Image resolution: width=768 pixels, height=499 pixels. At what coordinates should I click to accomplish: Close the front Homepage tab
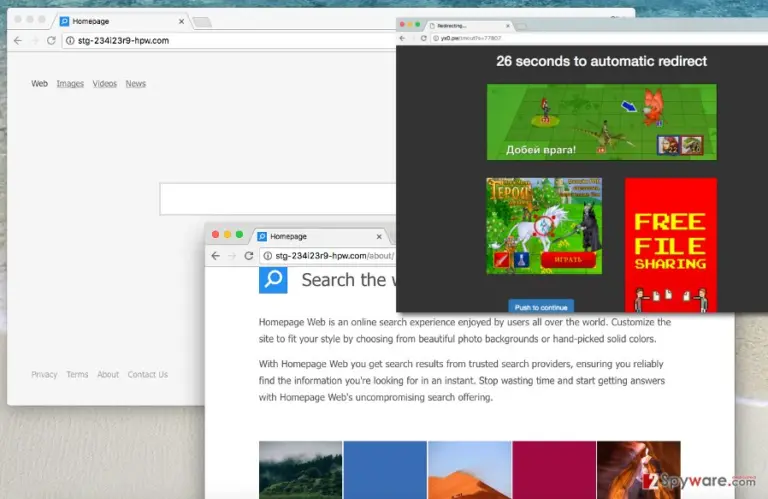[379, 237]
